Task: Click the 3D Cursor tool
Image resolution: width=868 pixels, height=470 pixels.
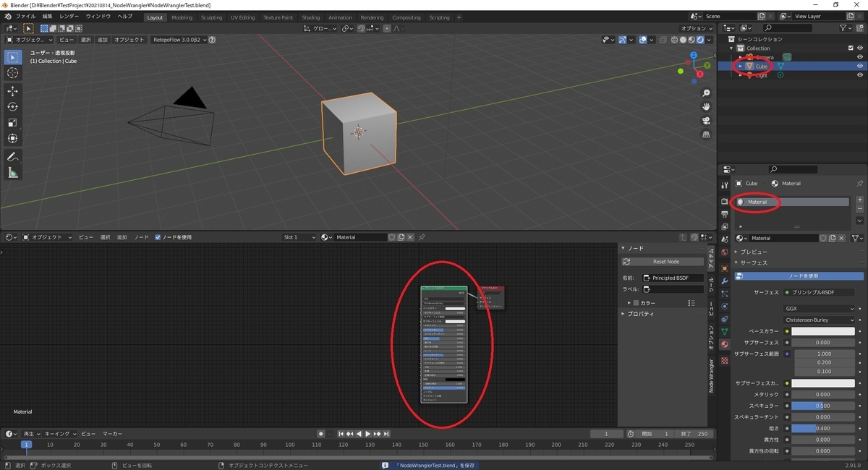Action: point(13,73)
